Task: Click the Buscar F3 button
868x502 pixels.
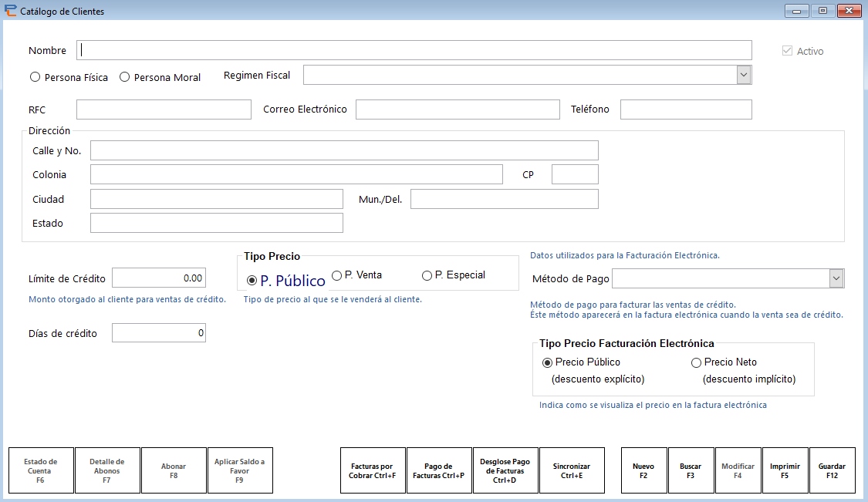Action: [691, 470]
